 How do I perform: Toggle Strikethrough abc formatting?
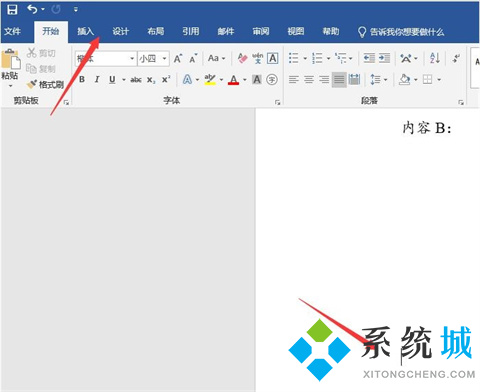136,80
